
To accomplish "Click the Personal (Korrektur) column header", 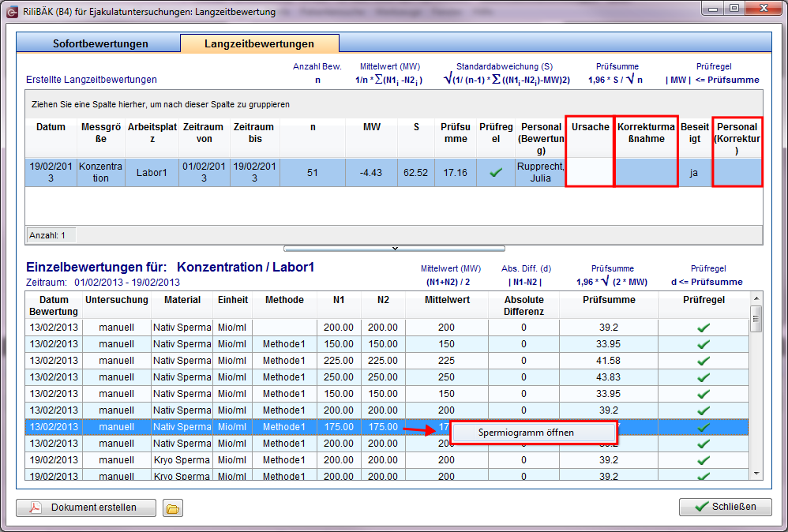I will [737, 138].
